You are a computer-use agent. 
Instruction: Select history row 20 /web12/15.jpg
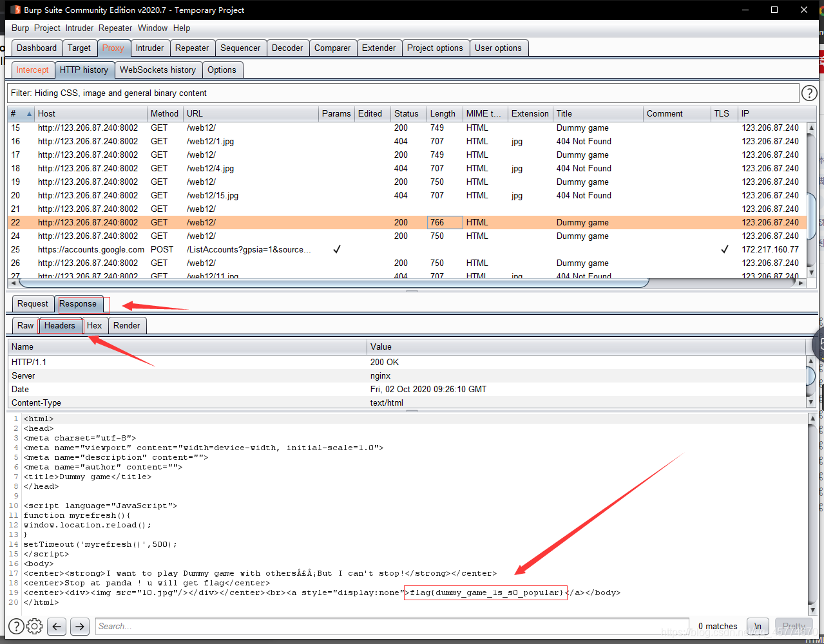406,195
